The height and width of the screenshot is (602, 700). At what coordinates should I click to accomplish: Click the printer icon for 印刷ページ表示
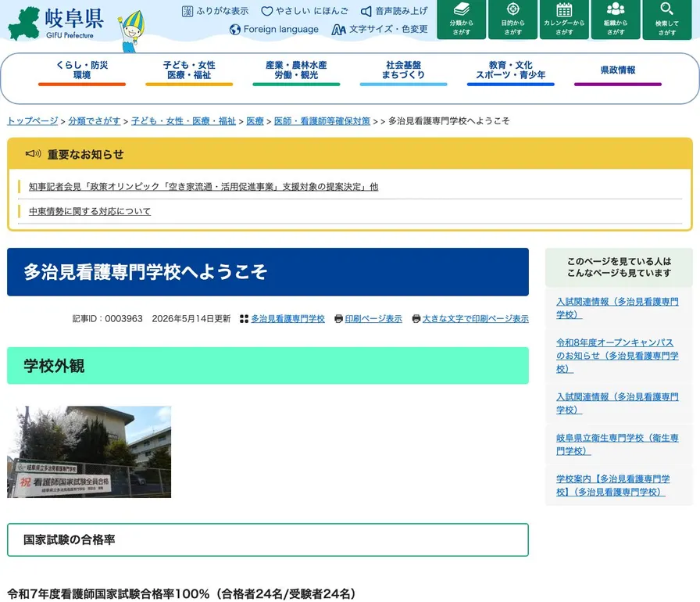point(338,318)
